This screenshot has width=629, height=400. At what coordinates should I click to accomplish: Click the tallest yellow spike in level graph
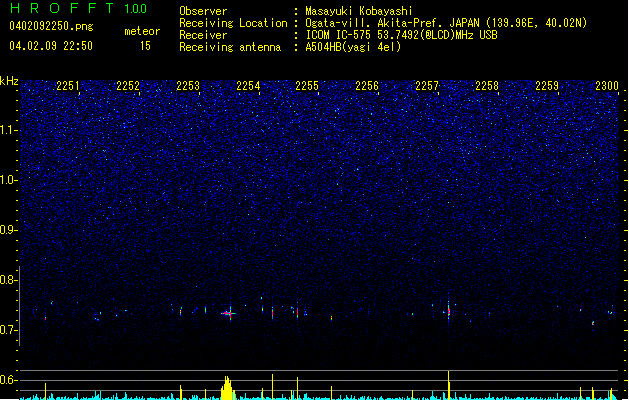448,385
